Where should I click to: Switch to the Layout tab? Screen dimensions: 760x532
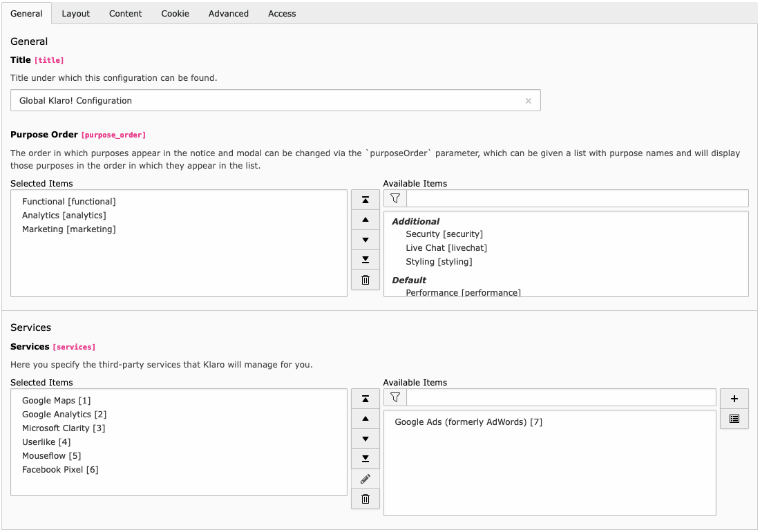tap(76, 13)
